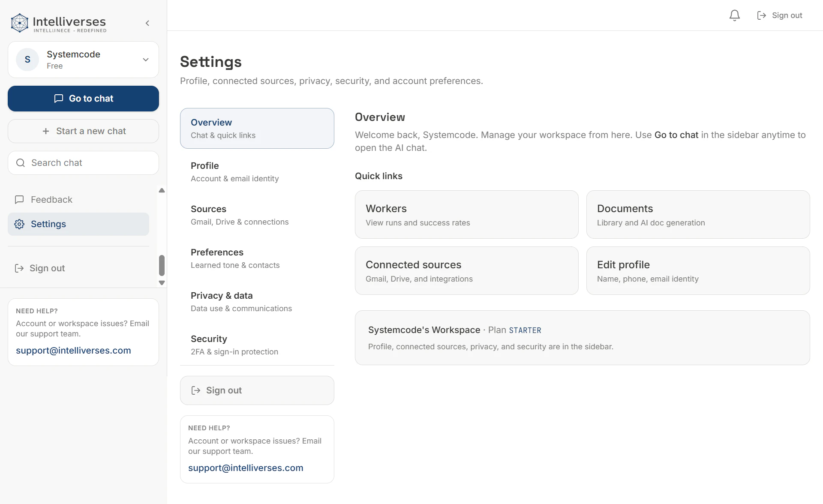The image size is (823, 504).
Task: Click the sidebar scrollbar thumb
Action: point(162,265)
